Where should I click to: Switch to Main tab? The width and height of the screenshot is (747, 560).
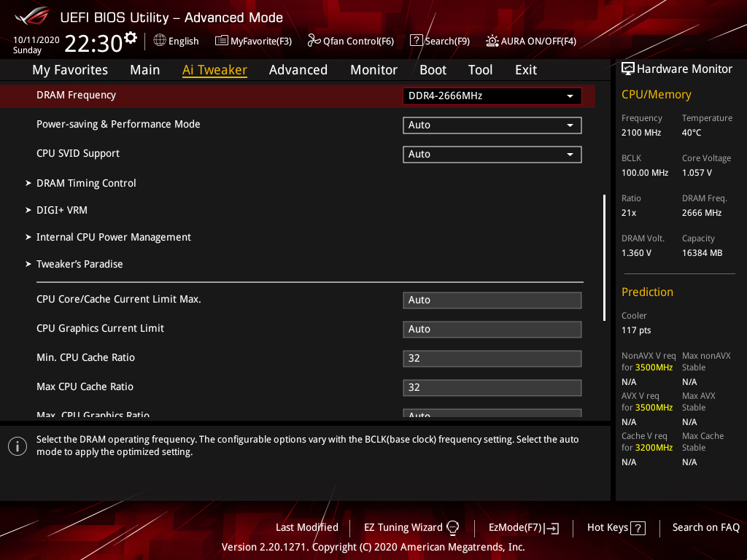[145, 70]
